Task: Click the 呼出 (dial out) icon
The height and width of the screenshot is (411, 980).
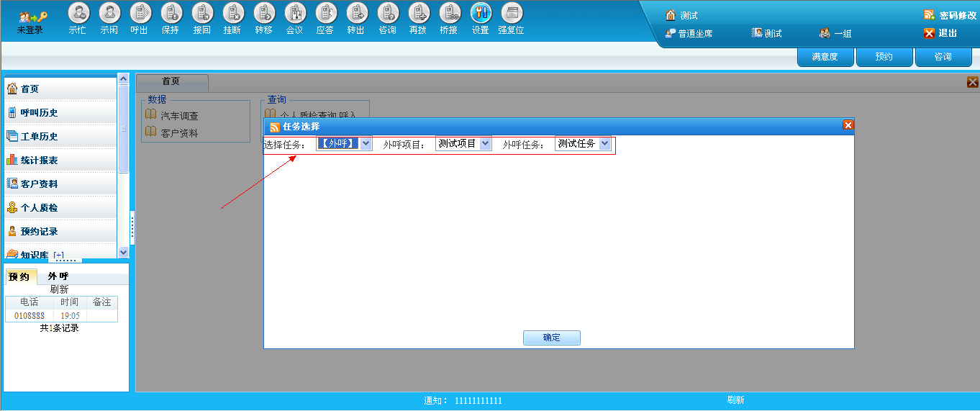Action: coord(140,13)
